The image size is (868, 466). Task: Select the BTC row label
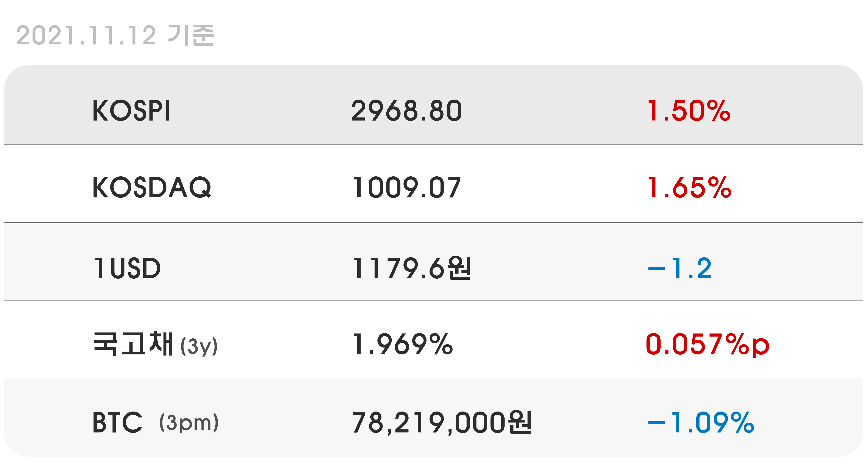point(117,422)
